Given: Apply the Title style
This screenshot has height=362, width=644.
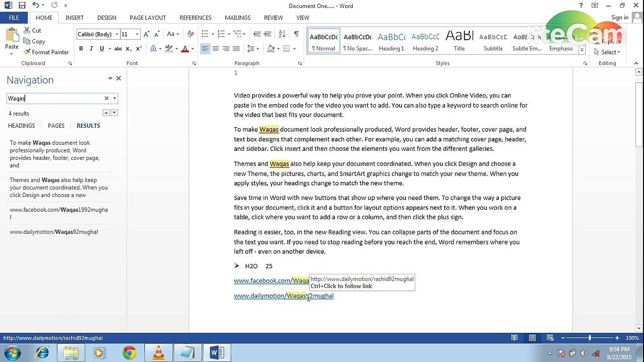Looking at the screenshot, I should (x=459, y=42).
